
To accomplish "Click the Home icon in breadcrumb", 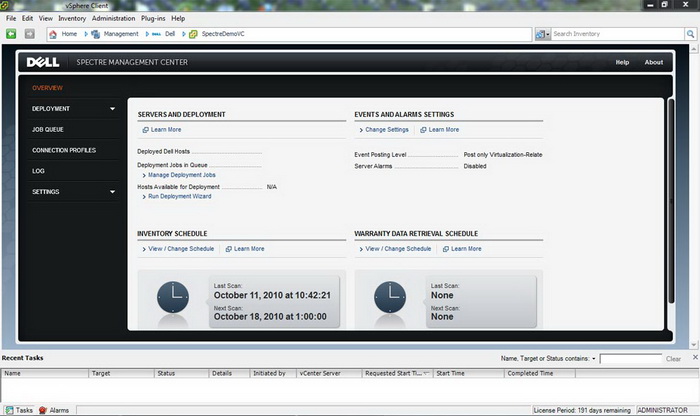I will [x=53, y=34].
